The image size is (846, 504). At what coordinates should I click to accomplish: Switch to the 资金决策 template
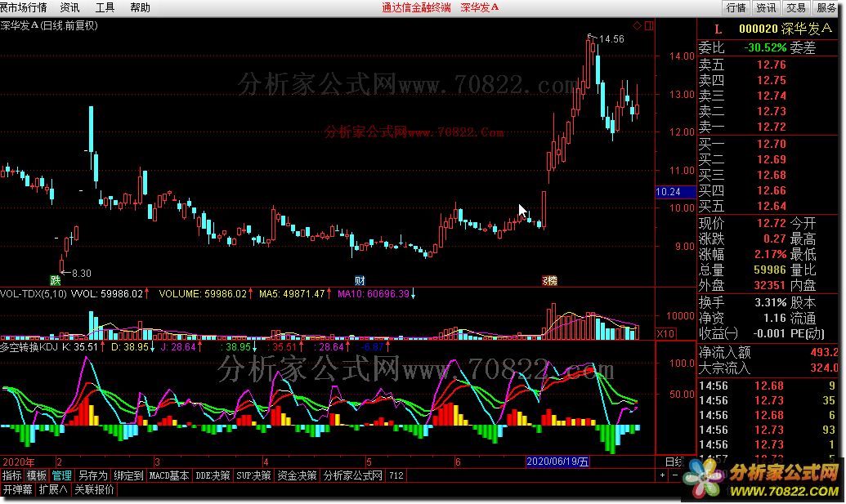tap(297, 475)
